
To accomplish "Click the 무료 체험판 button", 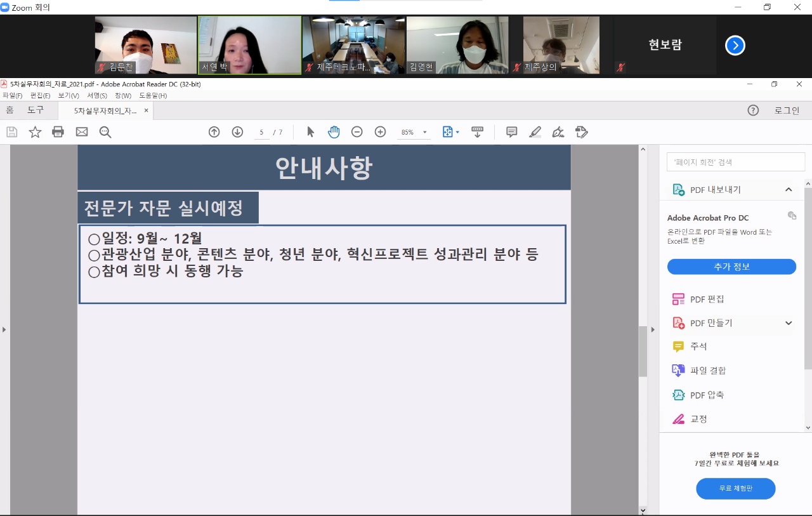I will point(735,489).
